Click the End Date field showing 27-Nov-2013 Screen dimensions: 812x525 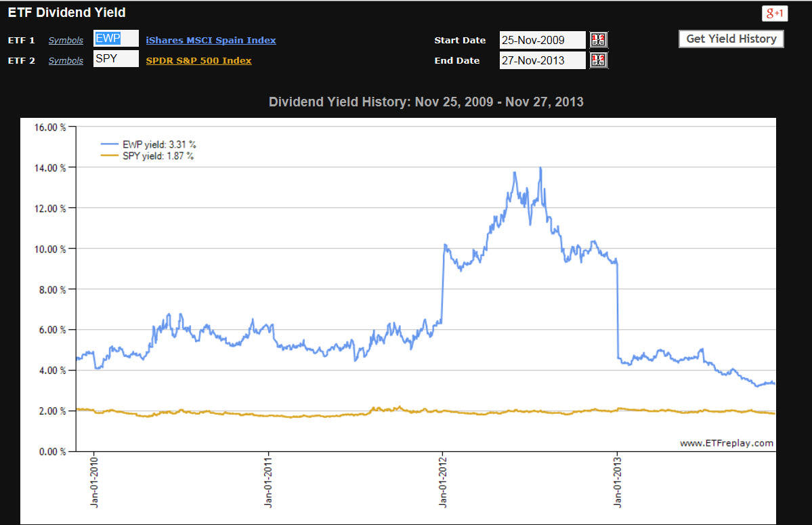point(542,60)
